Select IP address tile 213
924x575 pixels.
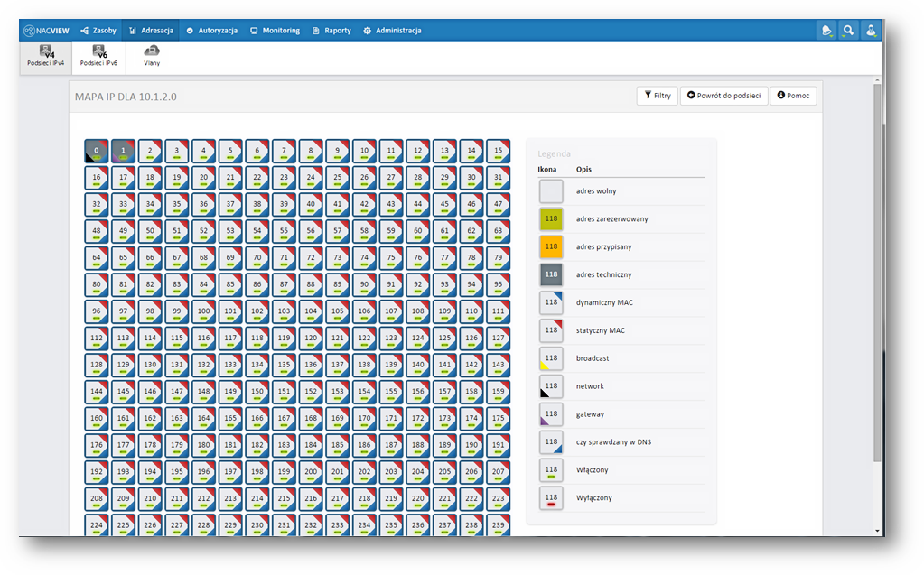click(x=230, y=498)
